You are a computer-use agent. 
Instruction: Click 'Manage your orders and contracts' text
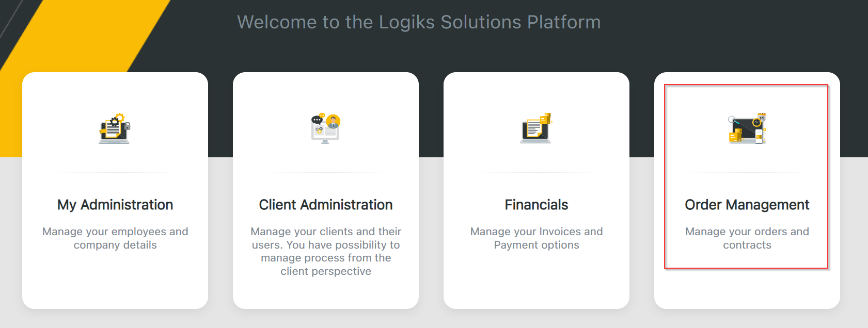747,238
